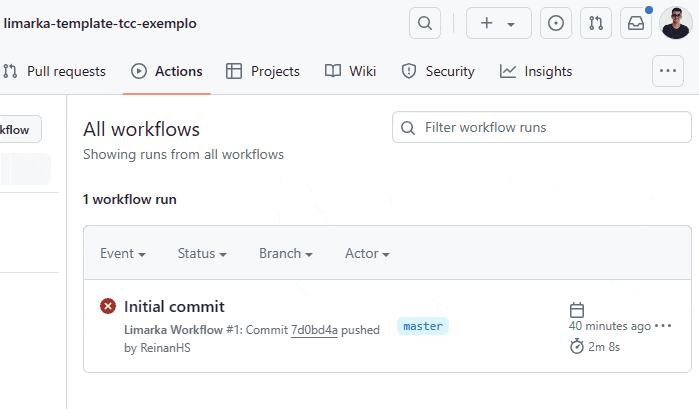Open the Initial commit workflow run
This screenshot has height=409, width=699.
click(x=174, y=306)
